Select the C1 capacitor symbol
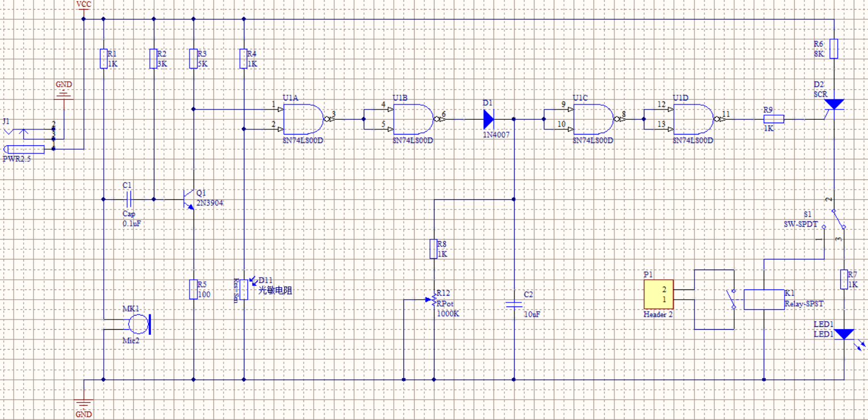This screenshot has width=868, height=420. coord(129,199)
